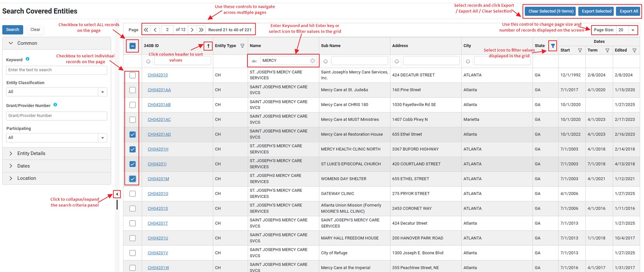The image size is (644, 272).
Task: Expand the Entity Details section
Action: [x=31, y=154]
